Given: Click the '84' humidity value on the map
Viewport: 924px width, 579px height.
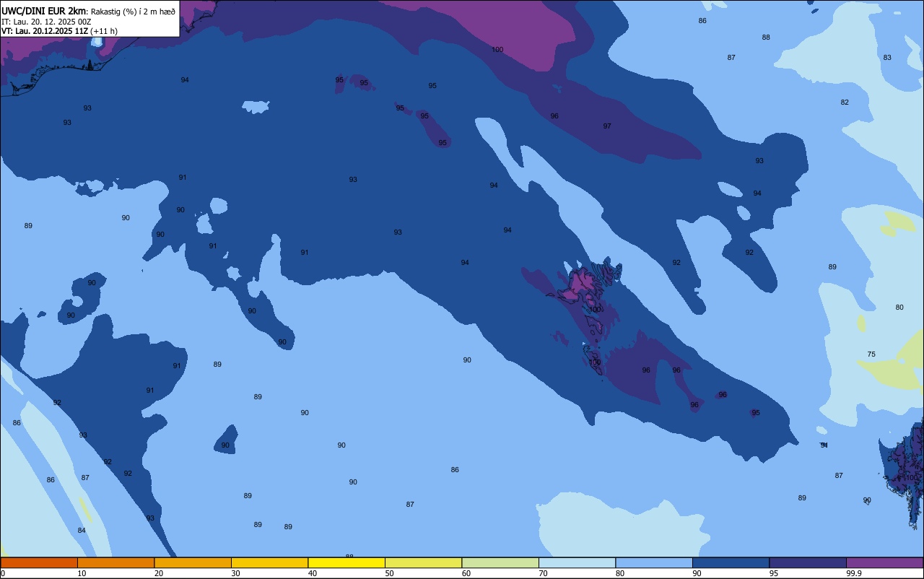Looking at the screenshot, I should 82,531.
